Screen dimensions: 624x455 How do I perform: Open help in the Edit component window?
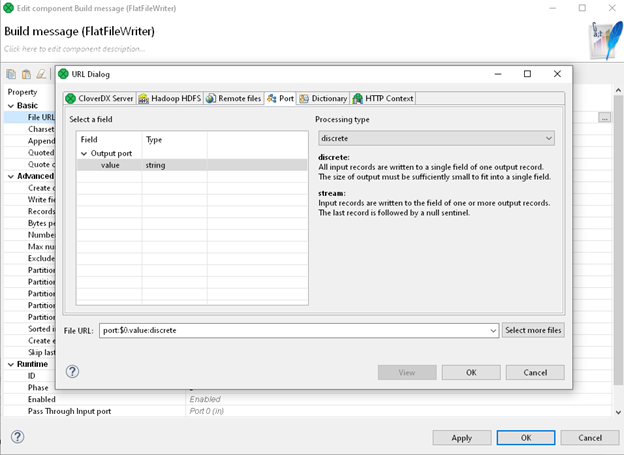click(x=18, y=437)
